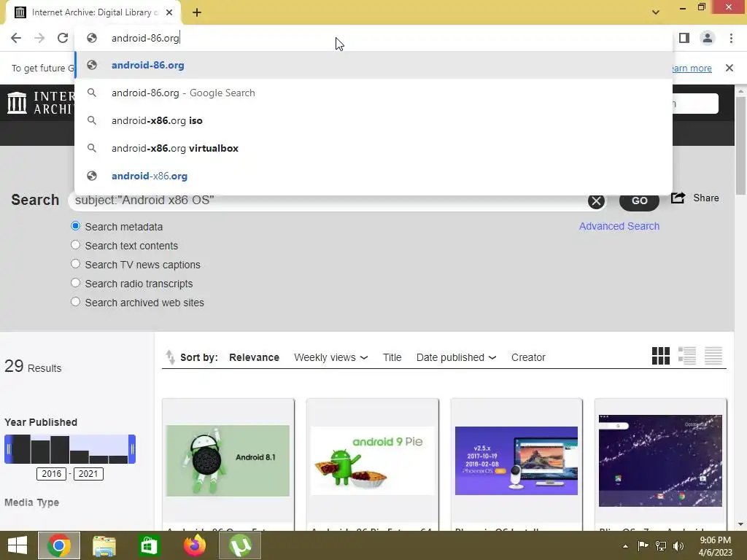Open the Phoenix OS v2.5.x thumbnail

point(516,461)
